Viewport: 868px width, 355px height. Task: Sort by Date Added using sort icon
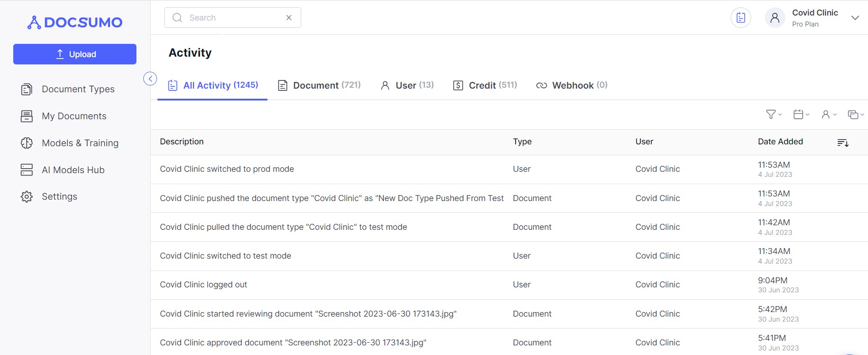843,143
